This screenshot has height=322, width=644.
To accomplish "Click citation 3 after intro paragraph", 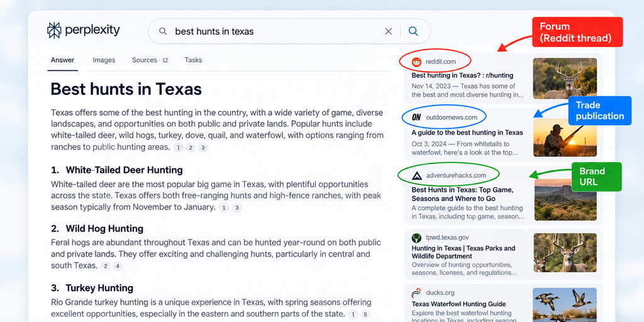I will pyautogui.click(x=203, y=147).
